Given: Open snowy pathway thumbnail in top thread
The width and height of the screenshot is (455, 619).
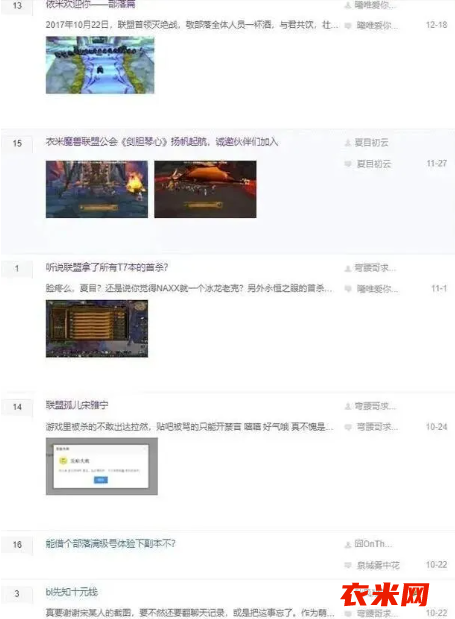Looking at the screenshot, I should click(x=100, y=65).
